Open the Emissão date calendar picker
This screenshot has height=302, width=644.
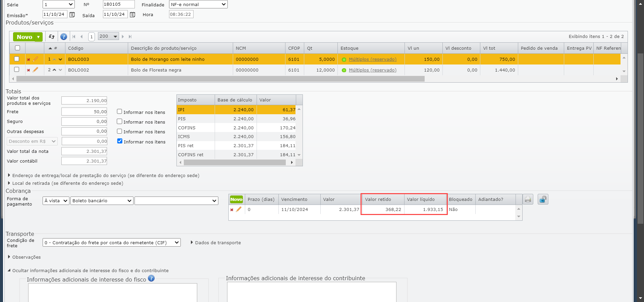[x=72, y=15]
